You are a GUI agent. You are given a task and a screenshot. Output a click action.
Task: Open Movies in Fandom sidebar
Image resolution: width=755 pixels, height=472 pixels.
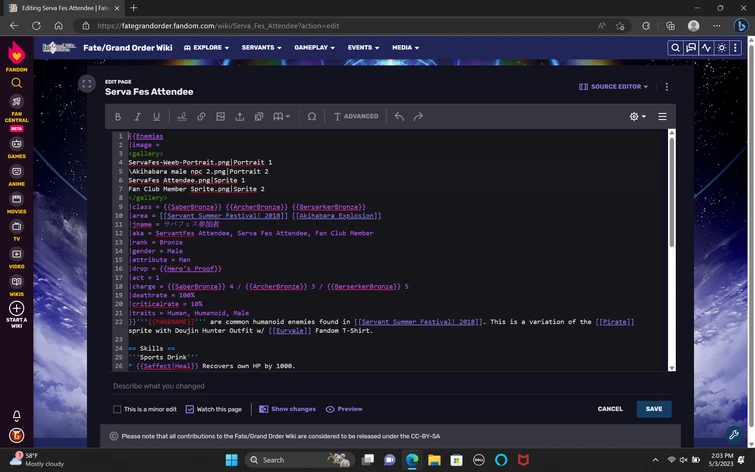pyautogui.click(x=16, y=203)
